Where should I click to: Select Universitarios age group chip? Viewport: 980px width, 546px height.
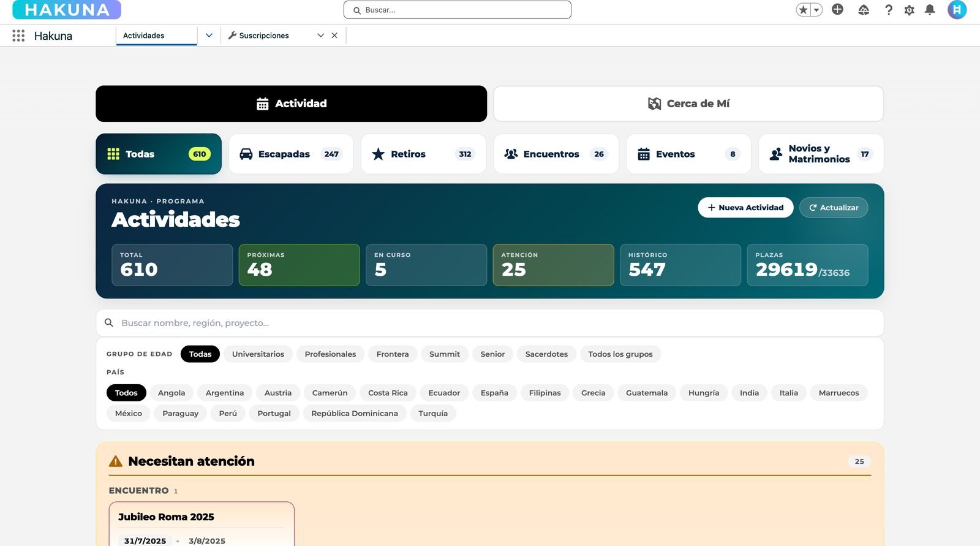pos(258,354)
